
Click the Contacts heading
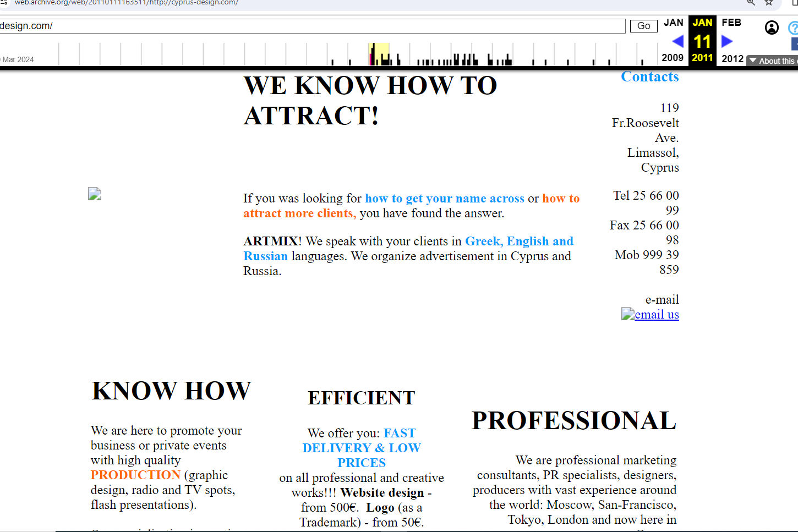click(649, 76)
